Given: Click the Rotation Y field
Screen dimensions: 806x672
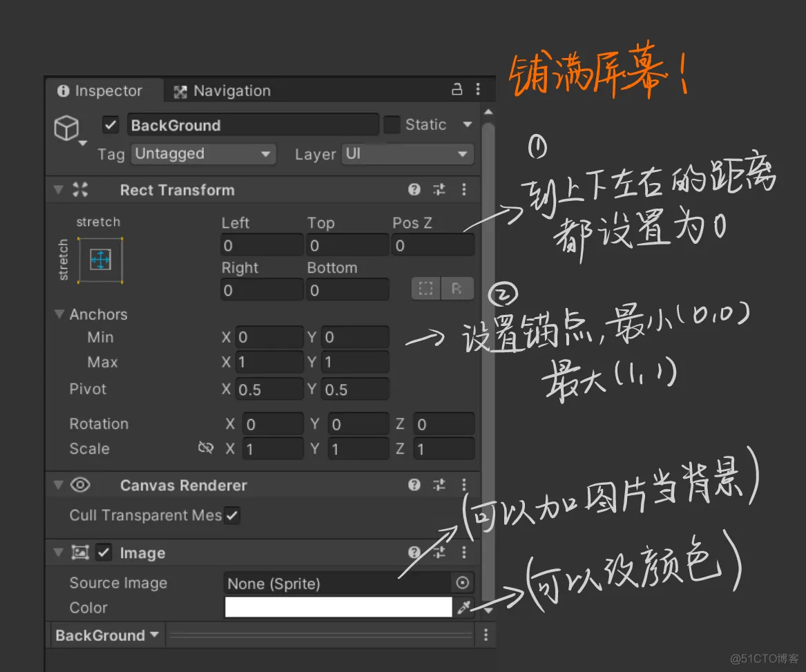Looking at the screenshot, I should pyautogui.click(x=358, y=423).
